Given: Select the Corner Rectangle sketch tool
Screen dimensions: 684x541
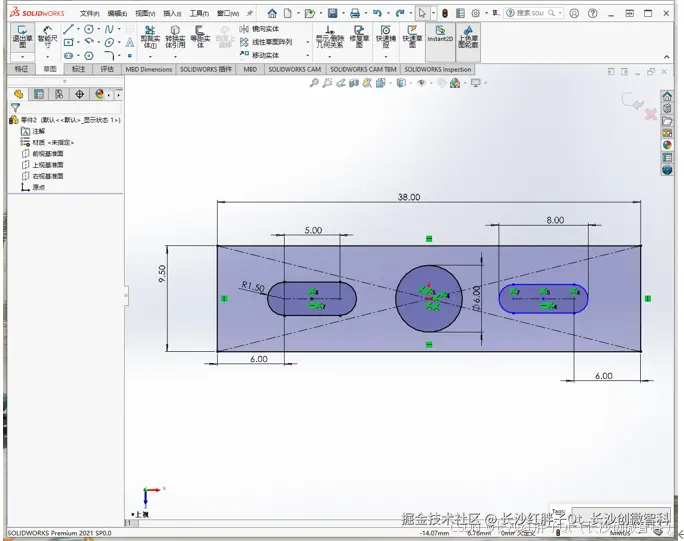Looking at the screenshot, I should 68,42.
